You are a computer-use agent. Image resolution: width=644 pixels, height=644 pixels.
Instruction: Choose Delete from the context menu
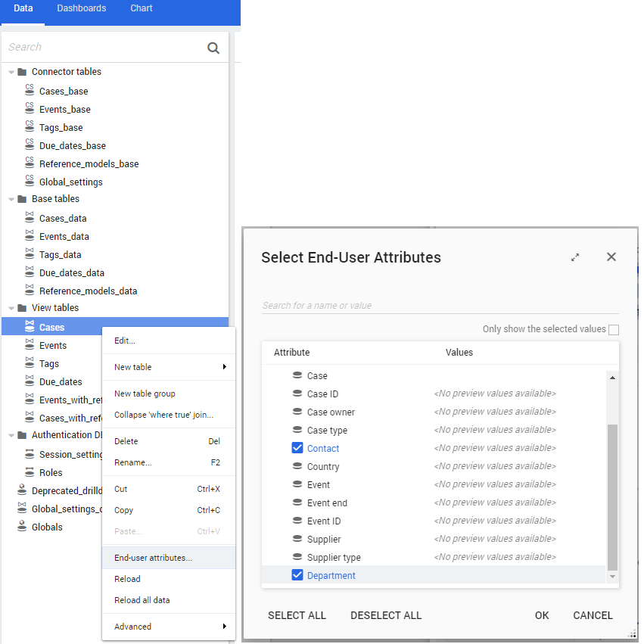click(x=169, y=441)
